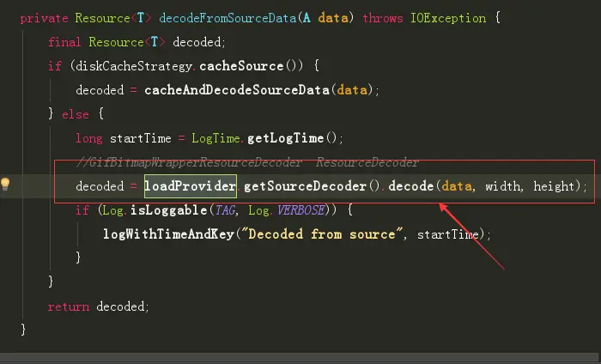
Task: Click the 'else' keyword
Action: (76, 114)
